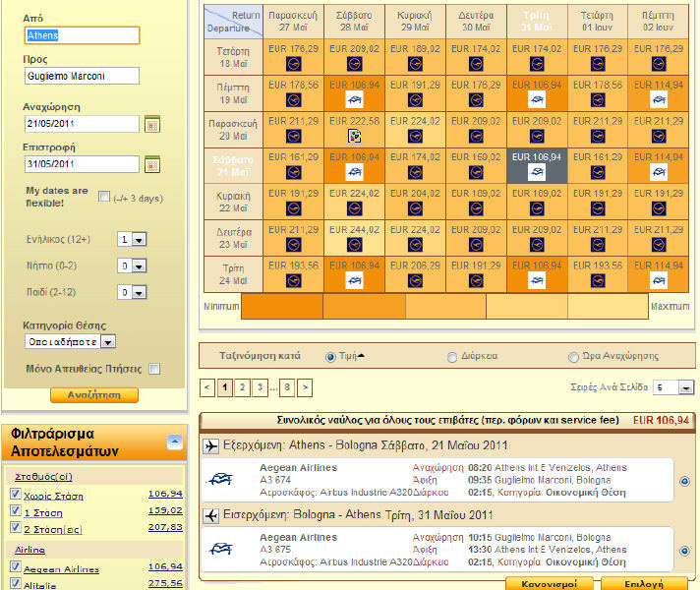Image resolution: width=700 pixels, height=590 pixels.
Task: Click the Επιστροφή date field 31/05/2011
Action: [x=82, y=164]
